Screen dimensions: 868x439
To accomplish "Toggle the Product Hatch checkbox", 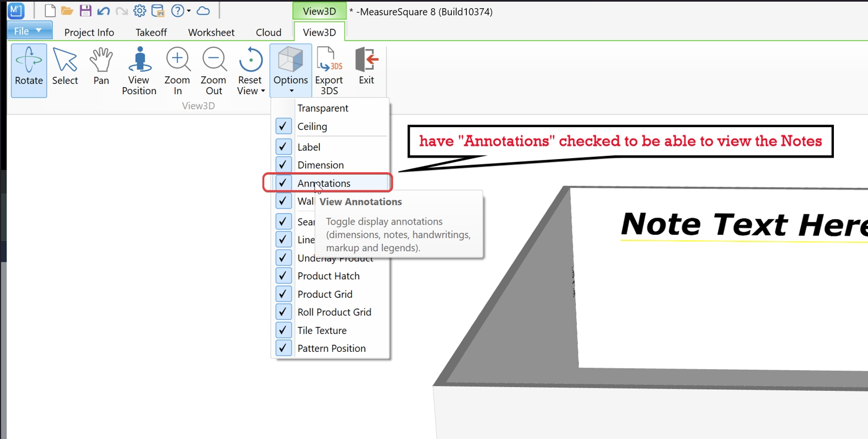I will click(284, 276).
